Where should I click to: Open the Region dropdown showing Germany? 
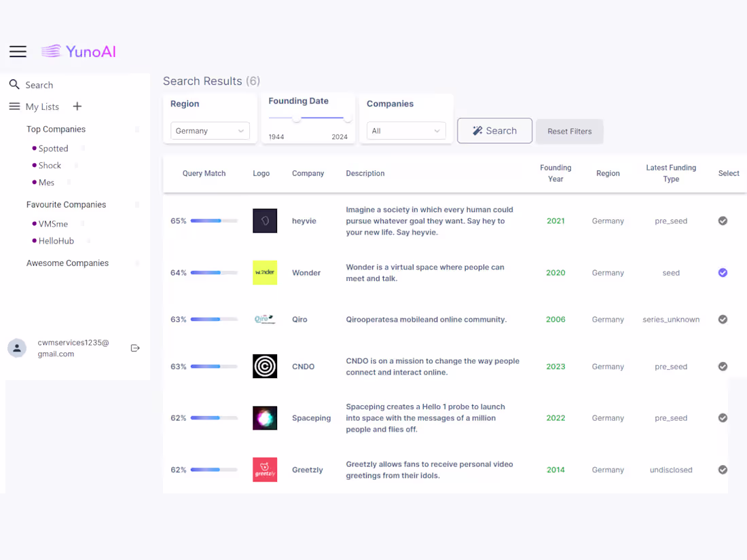pos(210,131)
